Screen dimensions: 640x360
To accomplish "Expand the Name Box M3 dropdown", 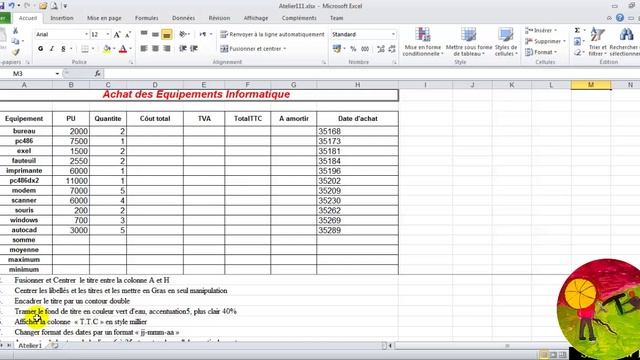I will click(x=57, y=73).
